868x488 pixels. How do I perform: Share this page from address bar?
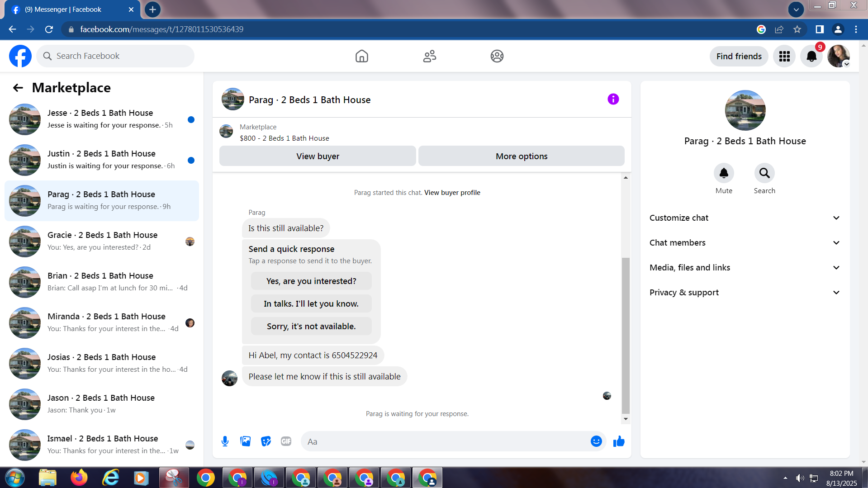tap(779, 29)
